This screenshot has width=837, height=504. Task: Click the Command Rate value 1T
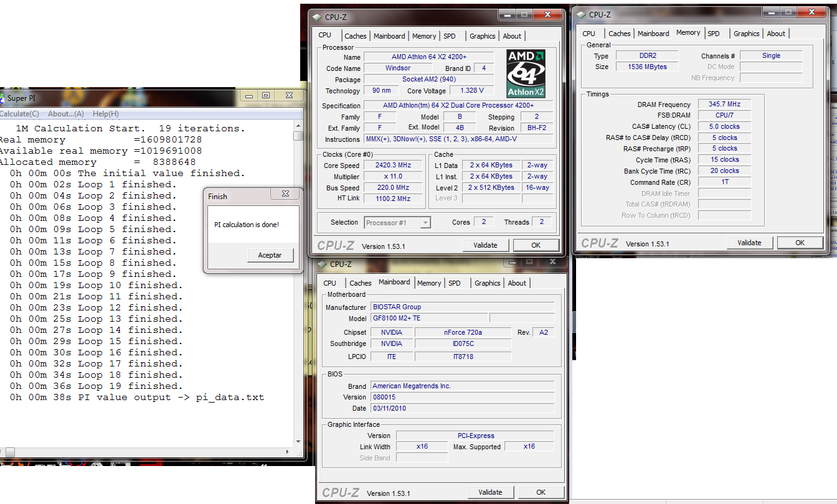click(x=725, y=182)
